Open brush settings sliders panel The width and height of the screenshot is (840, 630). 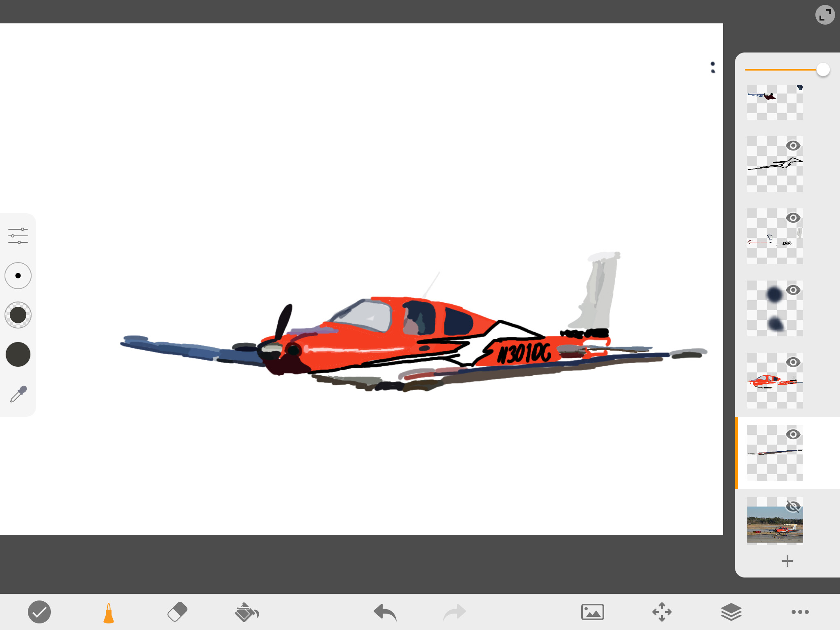pos(18,236)
